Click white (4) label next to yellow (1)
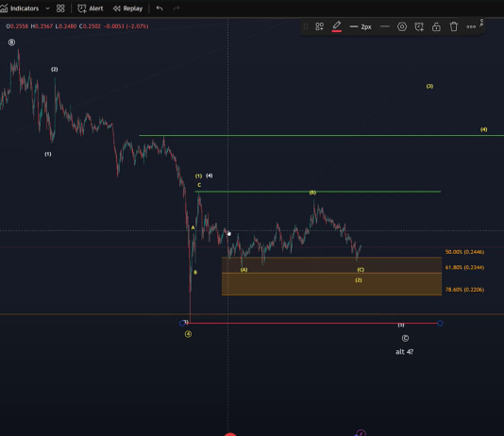The height and width of the screenshot is (436, 504). (210, 176)
